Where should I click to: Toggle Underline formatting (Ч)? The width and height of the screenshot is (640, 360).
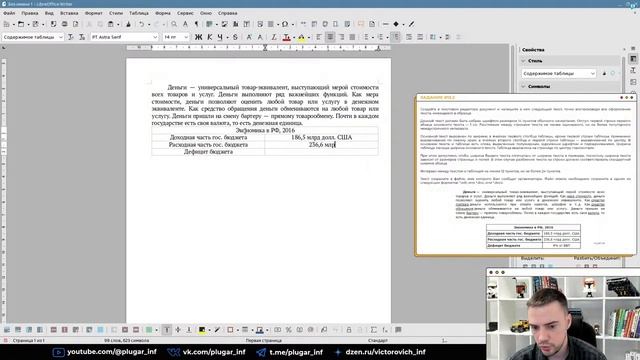click(220, 37)
